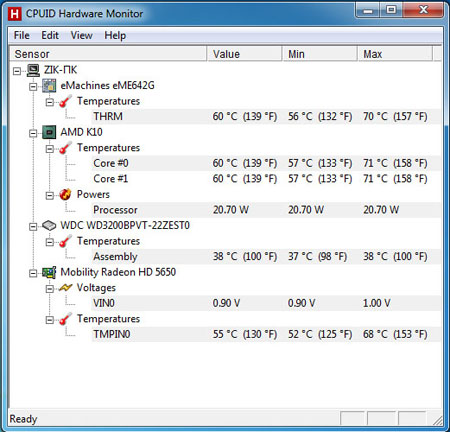Select the eMachines eME642G label

(x=107, y=86)
